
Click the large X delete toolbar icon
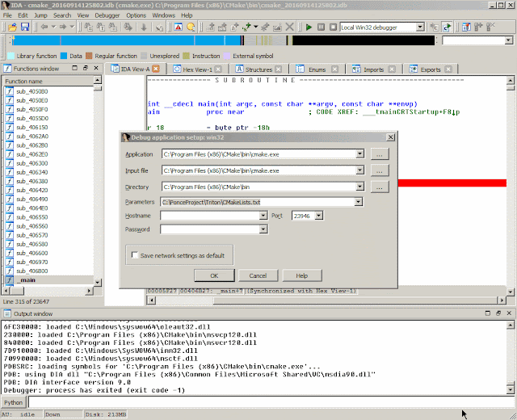pyautogui.click(x=289, y=27)
